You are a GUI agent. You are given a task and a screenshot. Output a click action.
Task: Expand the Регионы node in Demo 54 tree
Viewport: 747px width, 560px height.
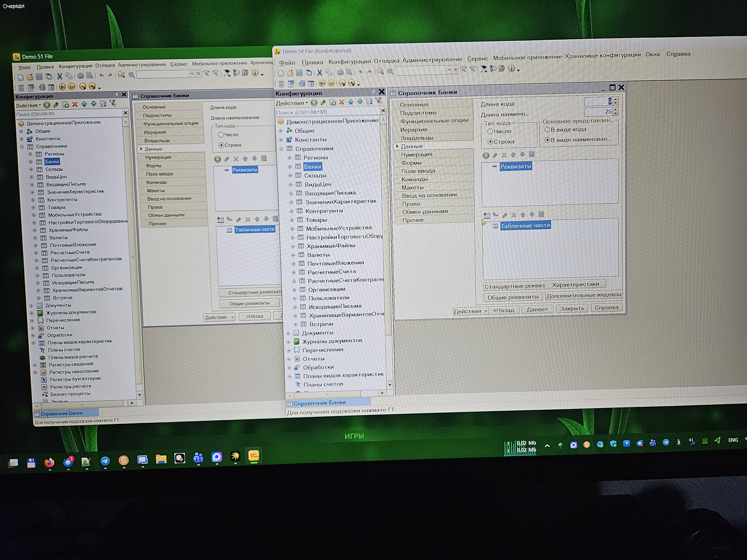pyautogui.click(x=289, y=158)
